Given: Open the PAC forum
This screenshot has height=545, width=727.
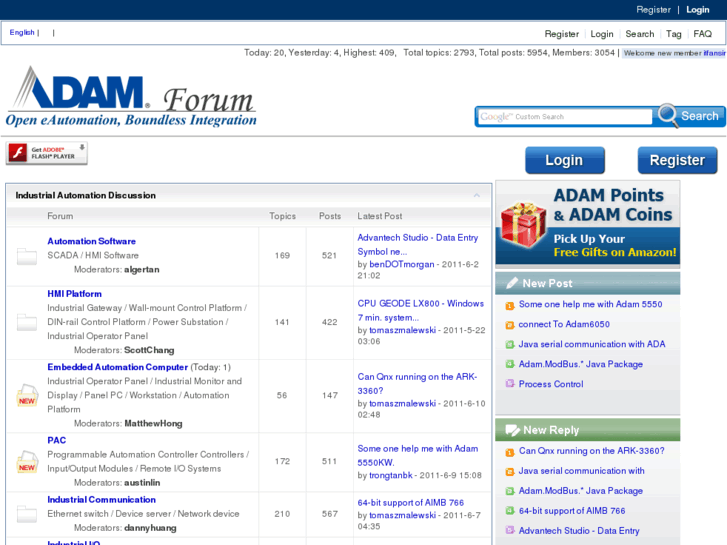Looking at the screenshot, I should (x=57, y=440).
